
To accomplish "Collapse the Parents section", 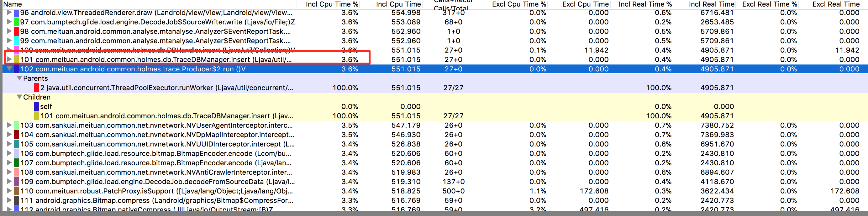I will tap(19, 78).
